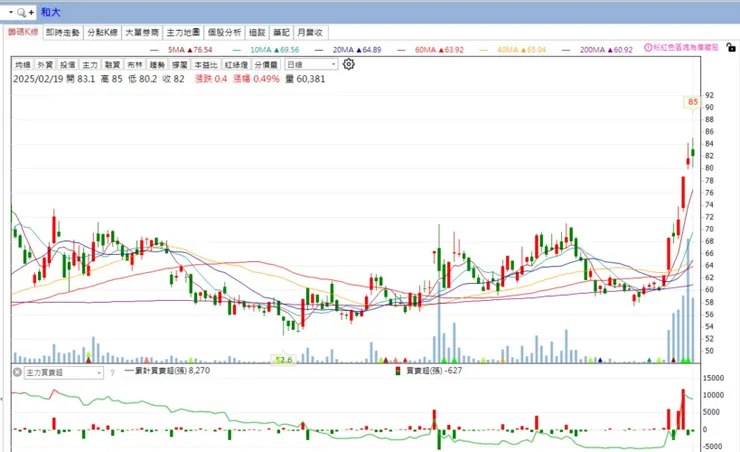This screenshot has height=452, width=740.
Task: Open the 筆記 tab
Action: [281, 33]
